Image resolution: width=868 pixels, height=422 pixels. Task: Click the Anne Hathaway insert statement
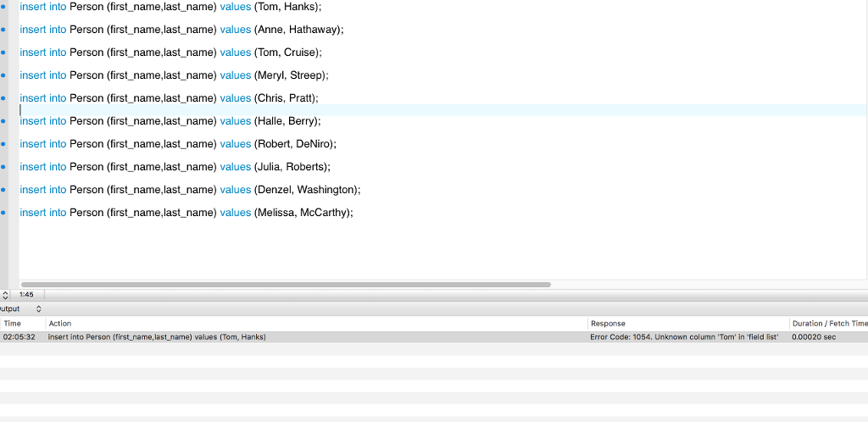[x=181, y=30]
